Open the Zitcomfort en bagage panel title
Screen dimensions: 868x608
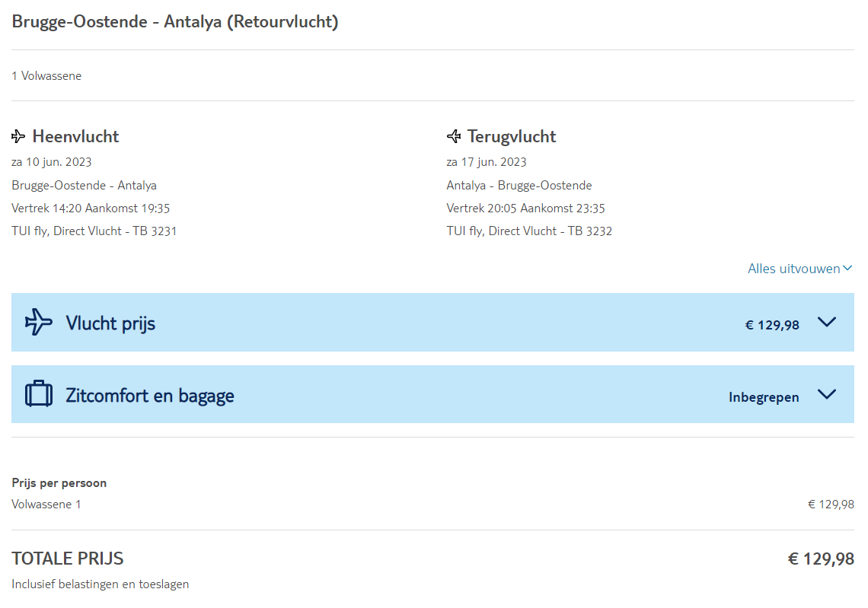pyautogui.click(x=150, y=396)
